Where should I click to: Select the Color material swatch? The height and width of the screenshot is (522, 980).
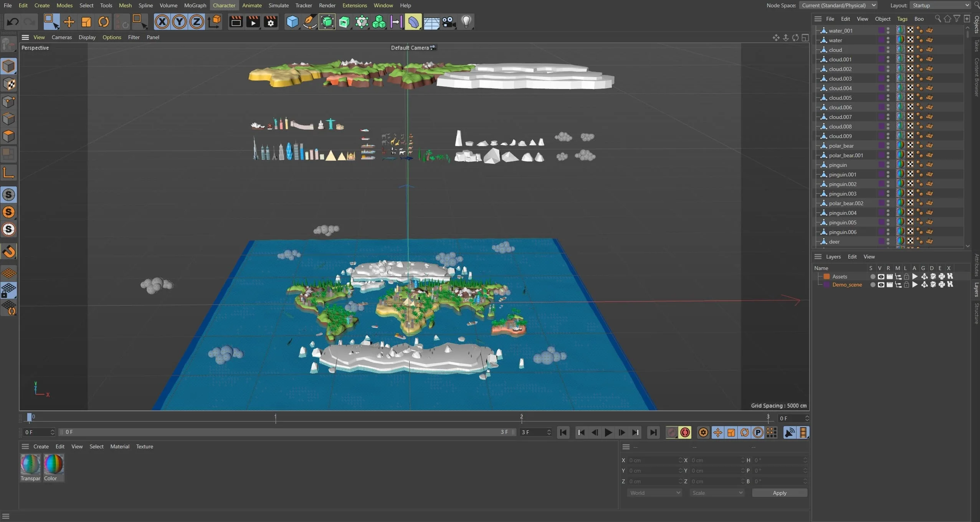(53, 464)
